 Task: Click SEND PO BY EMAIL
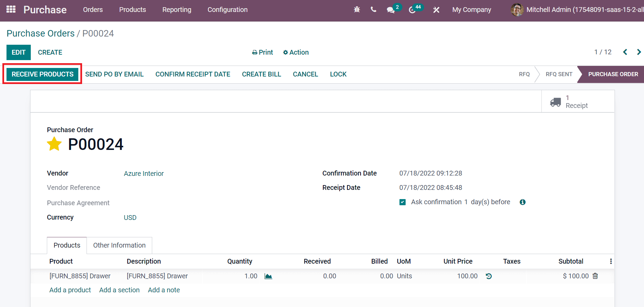click(114, 74)
